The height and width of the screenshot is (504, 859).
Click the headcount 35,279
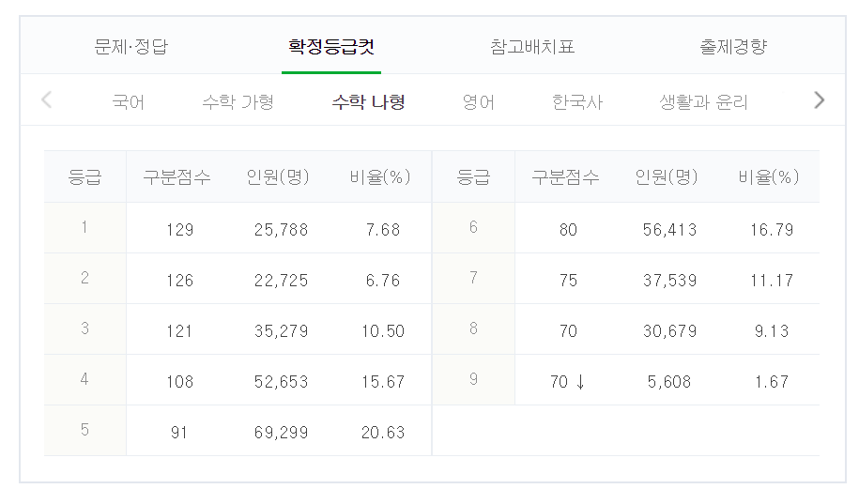pyautogui.click(x=281, y=331)
